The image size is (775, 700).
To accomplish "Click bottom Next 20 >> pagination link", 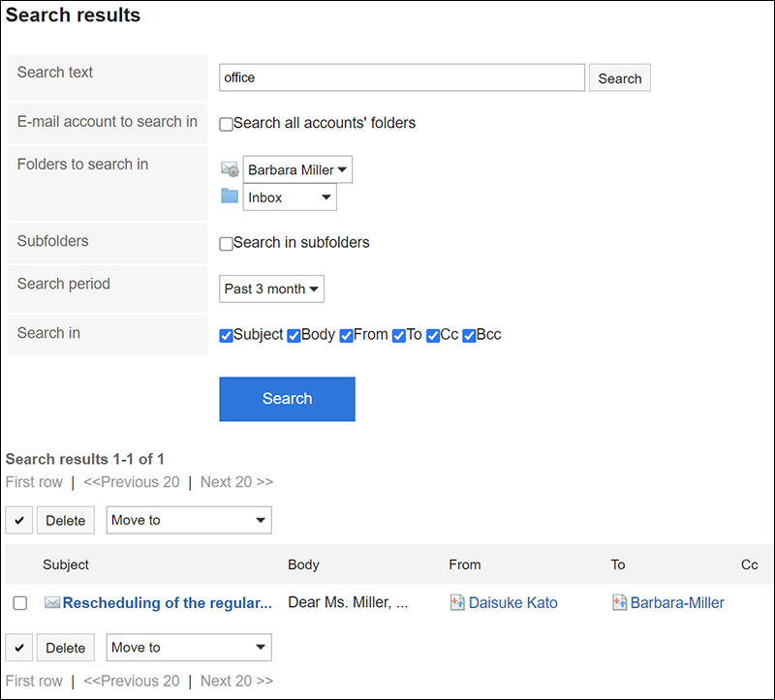I will point(236,681).
